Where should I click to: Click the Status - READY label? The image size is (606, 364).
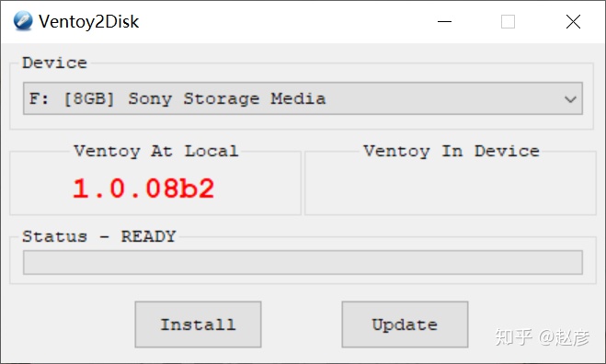(99, 236)
